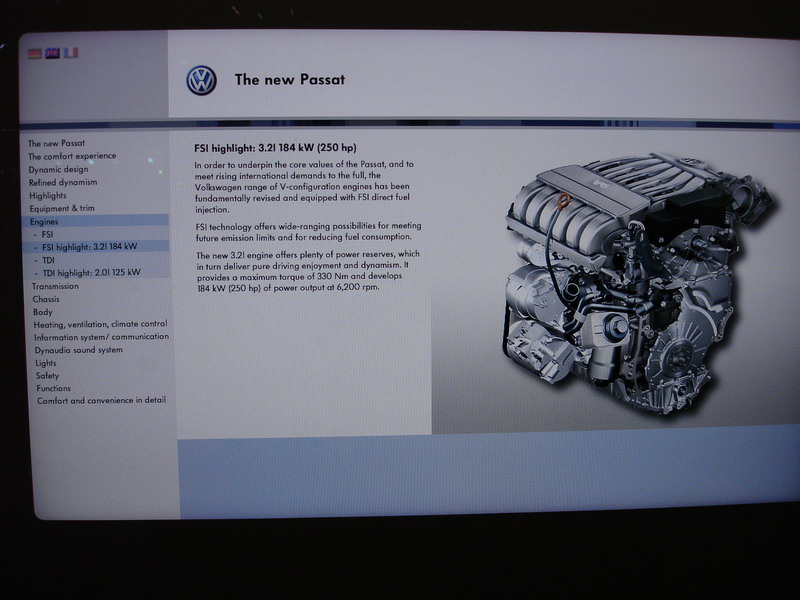Click the paragraph starting 'FSI technology offers'
800x600 pixels.
(x=309, y=231)
